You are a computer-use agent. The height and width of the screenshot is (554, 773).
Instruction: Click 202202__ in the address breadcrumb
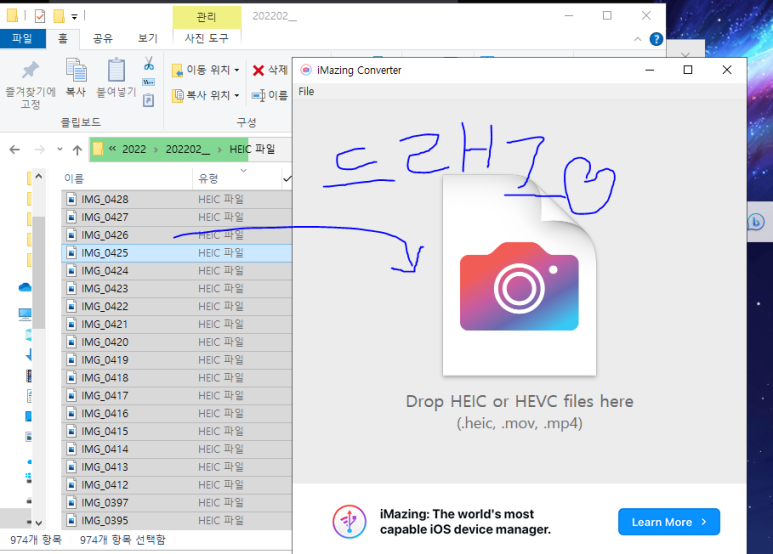click(x=187, y=149)
